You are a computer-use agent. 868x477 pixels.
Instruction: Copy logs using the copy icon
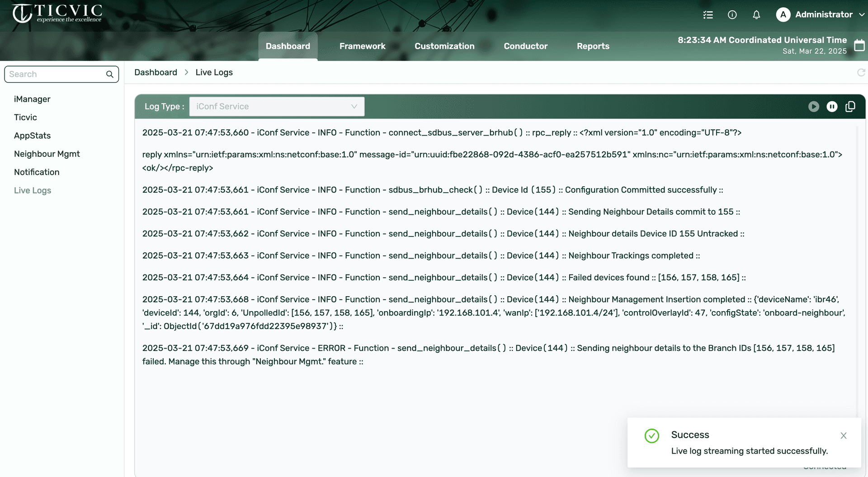(x=850, y=106)
